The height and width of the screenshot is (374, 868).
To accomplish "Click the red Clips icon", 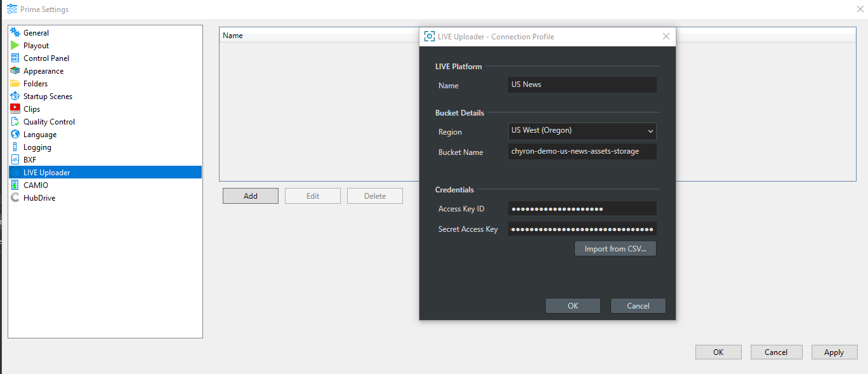I will tap(15, 109).
